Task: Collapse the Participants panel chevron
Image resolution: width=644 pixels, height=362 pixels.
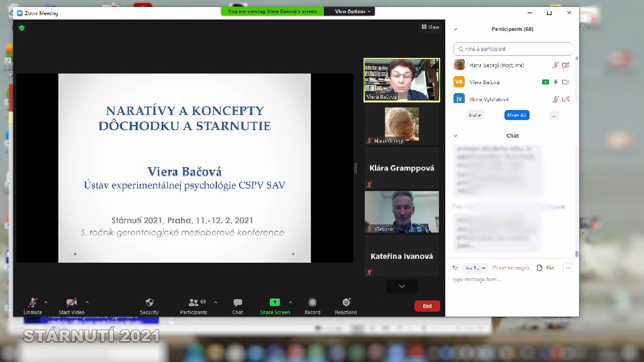Action: coord(455,29)
